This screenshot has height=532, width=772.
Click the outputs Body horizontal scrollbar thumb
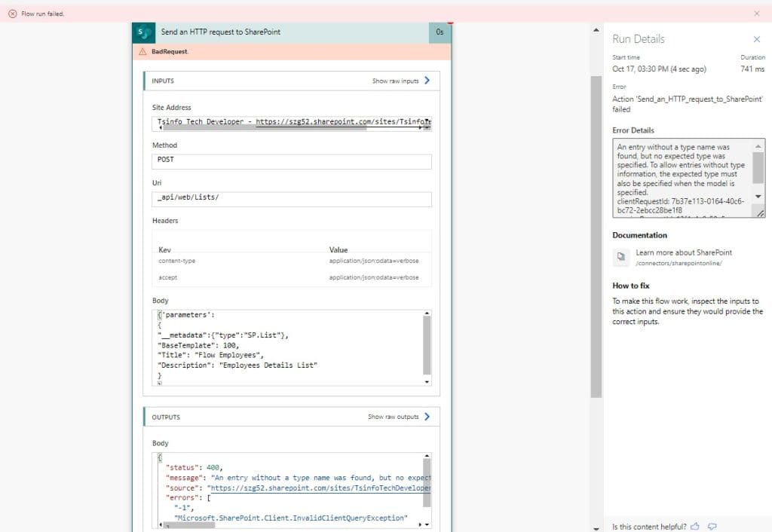coord(190,524)
